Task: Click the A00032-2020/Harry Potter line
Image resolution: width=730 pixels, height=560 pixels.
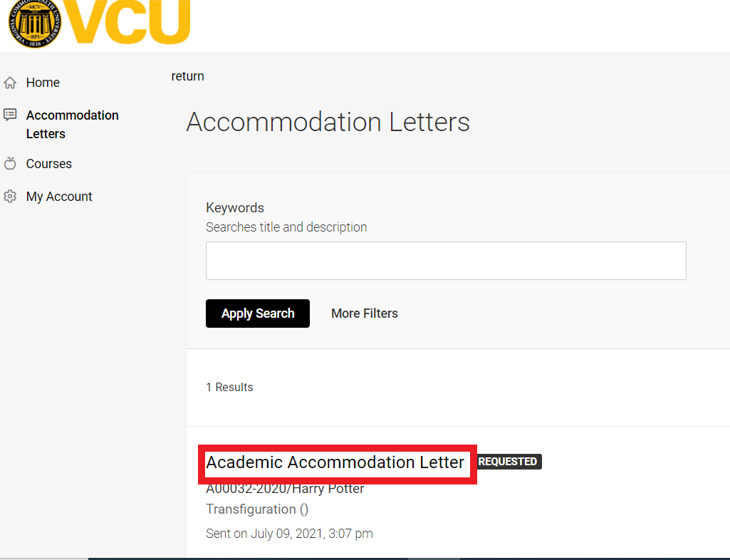Action: tap(285, 488)
